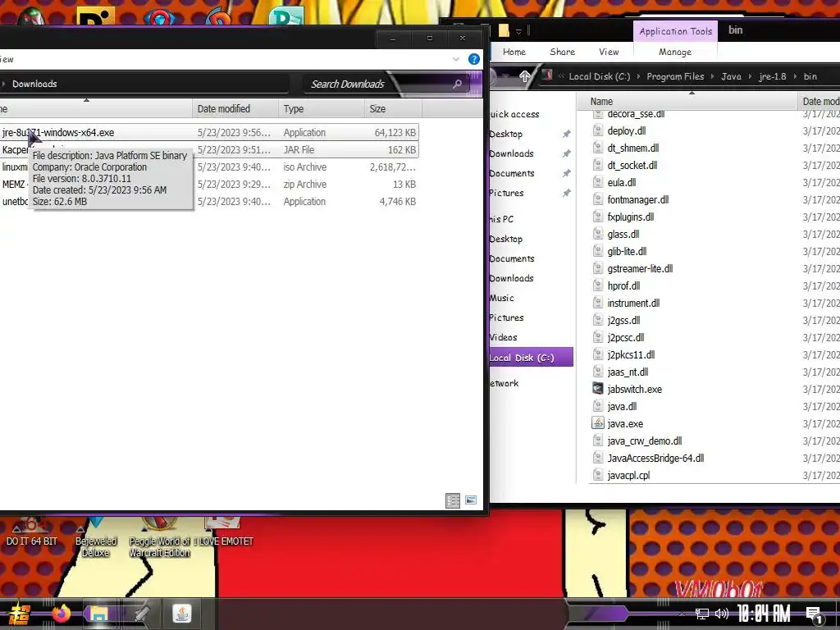Select Local Disk (C:) in navigation pane
840x630 pixels.
(x=531, y=358)
